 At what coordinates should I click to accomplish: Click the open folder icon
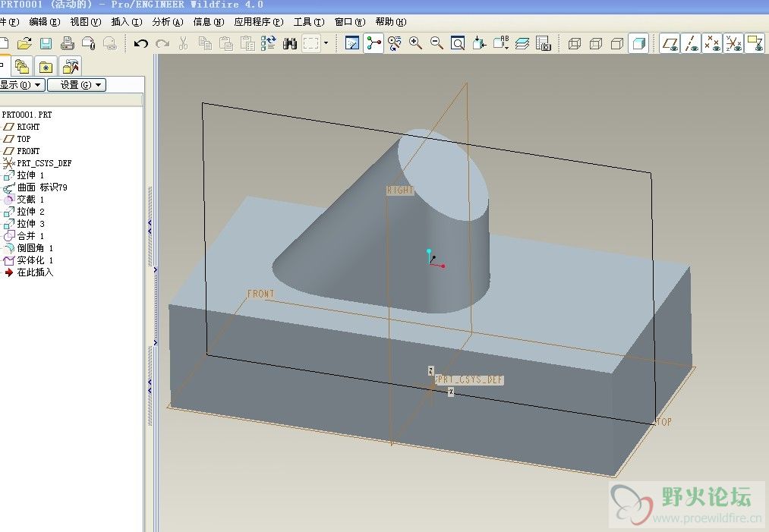[x=24, y=44]
